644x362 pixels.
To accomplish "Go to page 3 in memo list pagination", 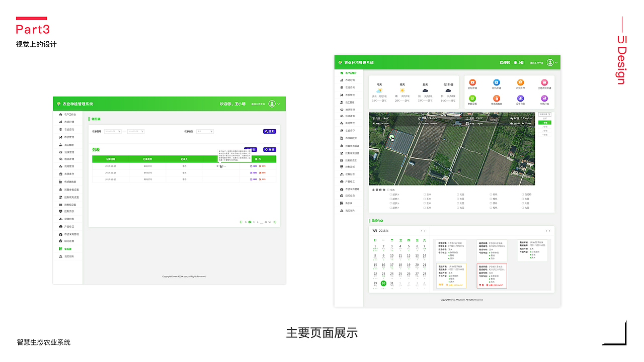I will [x=254, y=222].
